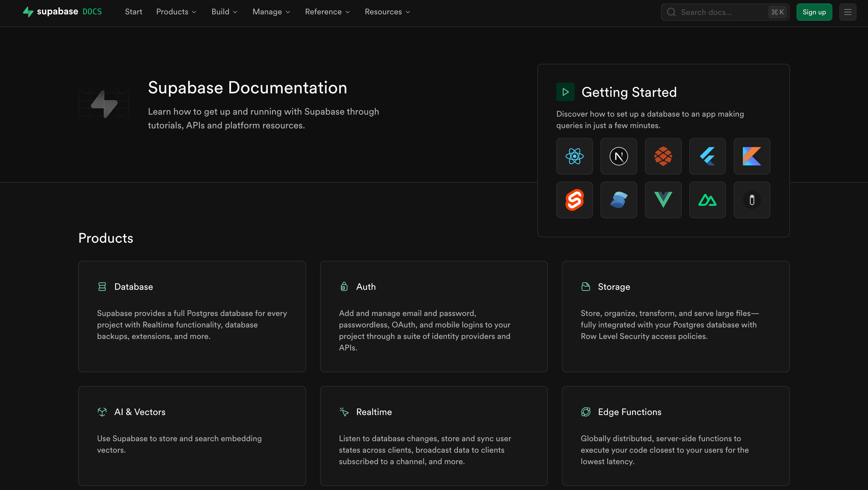Image resolution: width=868 pixels, height=490 pixels.
Task: Open the SolidJS quickstart icon
Action: [x=619, y=200]
